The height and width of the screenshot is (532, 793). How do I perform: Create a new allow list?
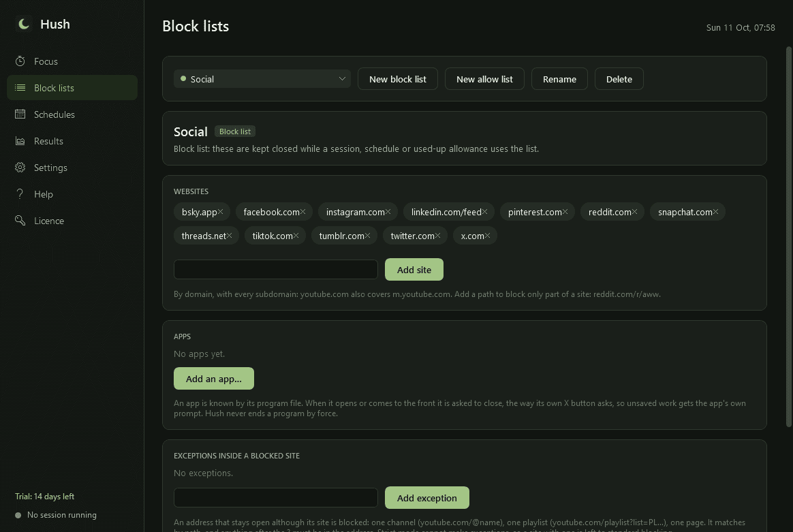(484, 79)
